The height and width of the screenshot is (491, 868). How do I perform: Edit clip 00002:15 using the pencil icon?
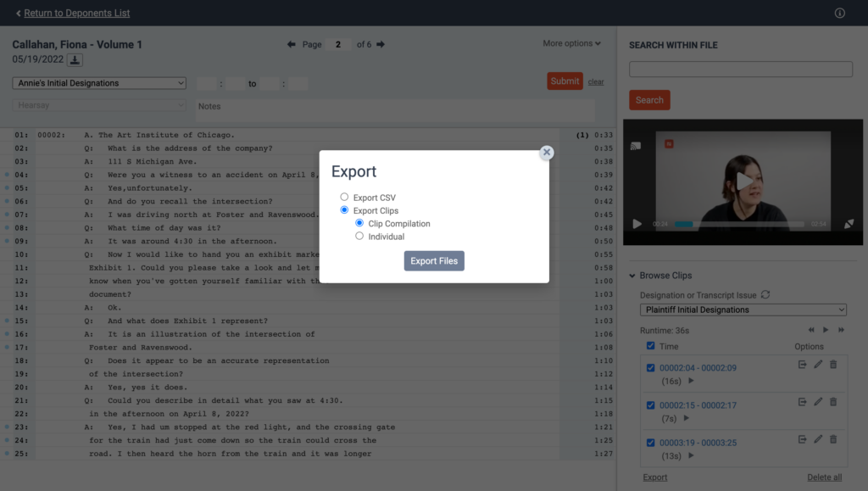click(818, 402)
